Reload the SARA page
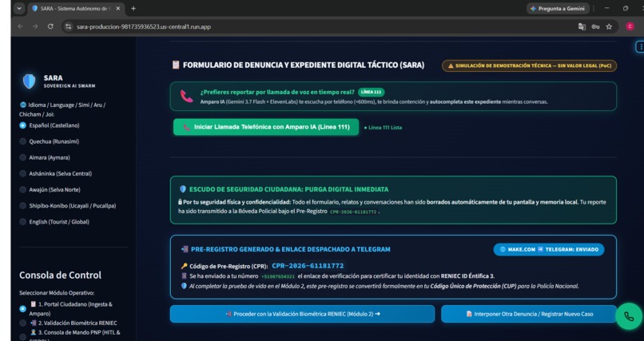 50,26
